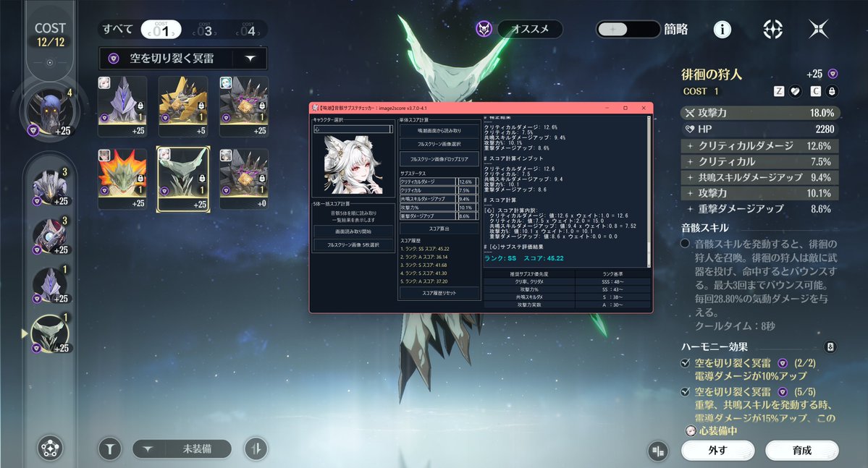
Task: Select the highlighted cost 1 equipped slot
Action: tap(51, 333)
